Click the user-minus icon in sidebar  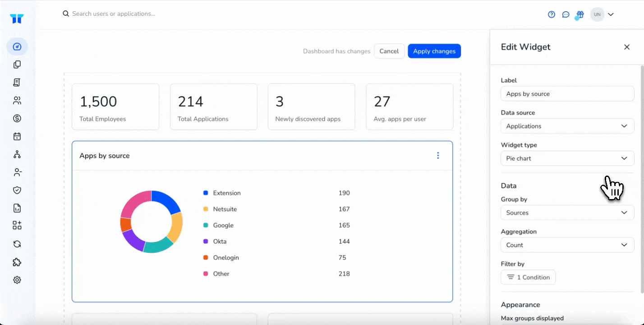click(x=17, y=172)
